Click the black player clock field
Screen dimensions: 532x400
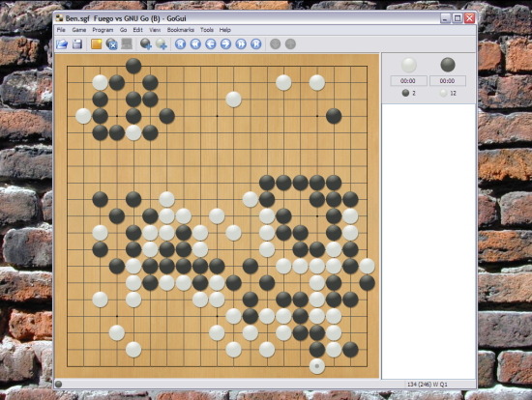click(x=448, y=81)
